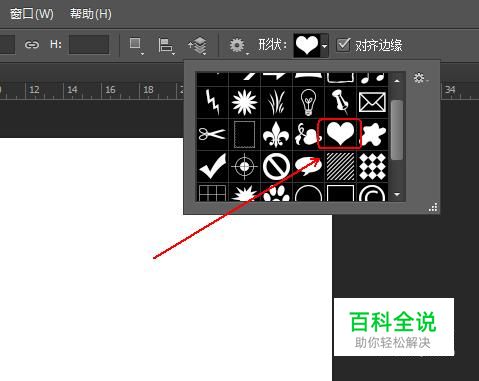Select the heart shape in grid
The image size is (479, 381).
[340, 134]
